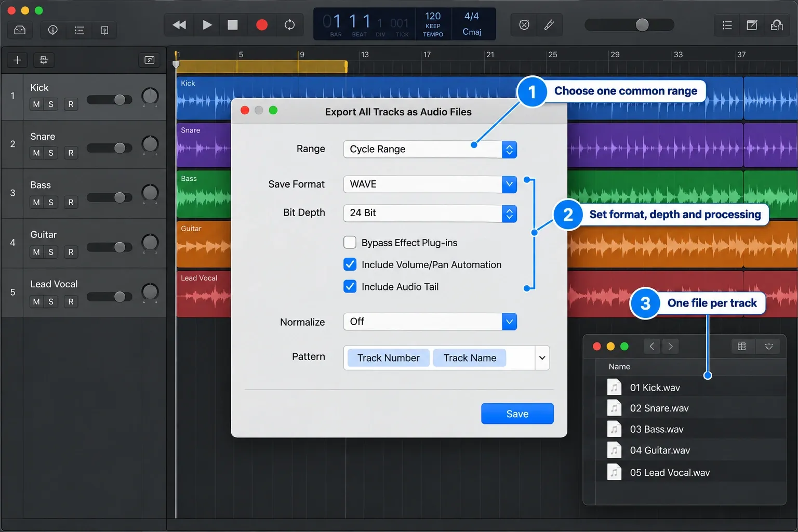Open Quick Help icon in the toolbar

(x=52, y=30)
